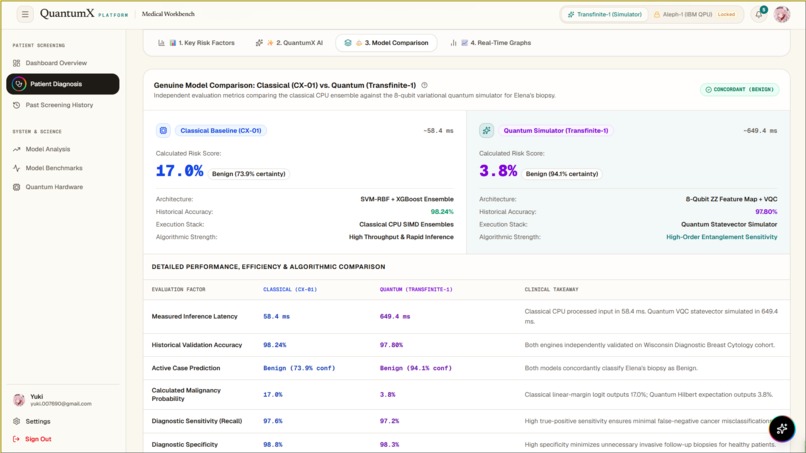The height and width of the screenshot is (453, 806).
Task: Click the layers icon on Model Comparison tab
Action: point(347,43)
